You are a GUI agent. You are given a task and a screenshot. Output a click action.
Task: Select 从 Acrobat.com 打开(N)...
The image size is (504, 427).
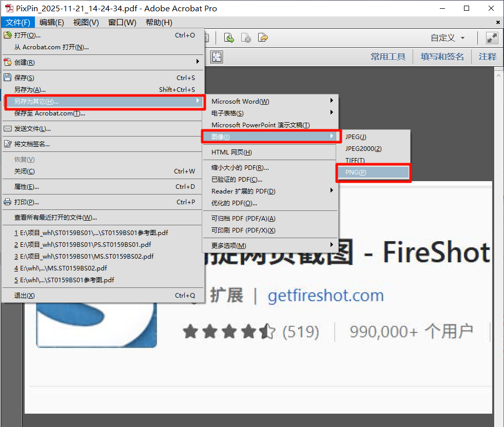click(x=103, y=47)
